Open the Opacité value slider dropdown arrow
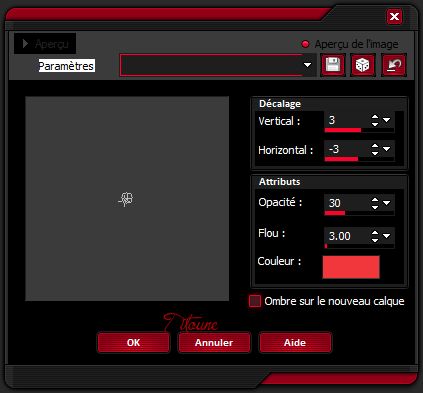The width and height of the screenshot is (423, 393). (x=387, y=203)
